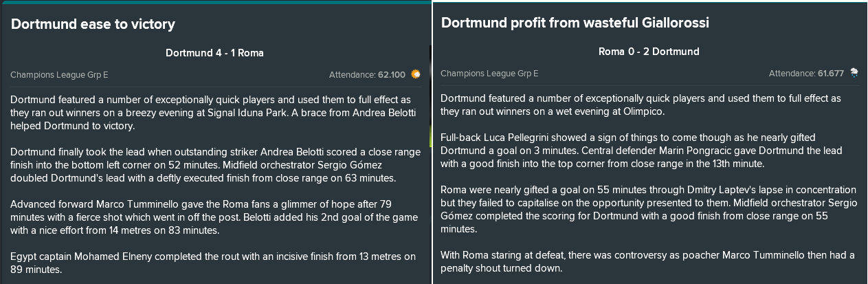Screen dimensions: 868x284
Task: Click the rainy weather icon beside attendance 61.677
Action: (x=854, y=73)
